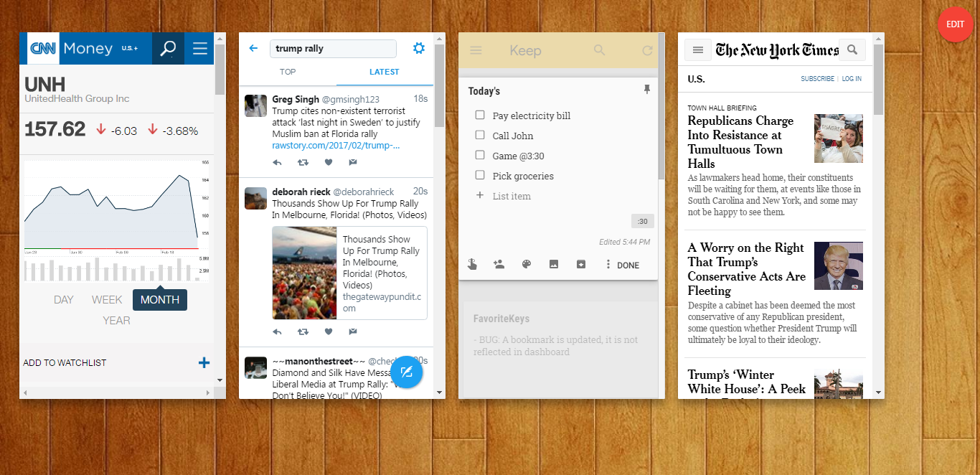Share deborah rieck's tweet via message
Screen dimensions: 980x475
coord(353,331)
